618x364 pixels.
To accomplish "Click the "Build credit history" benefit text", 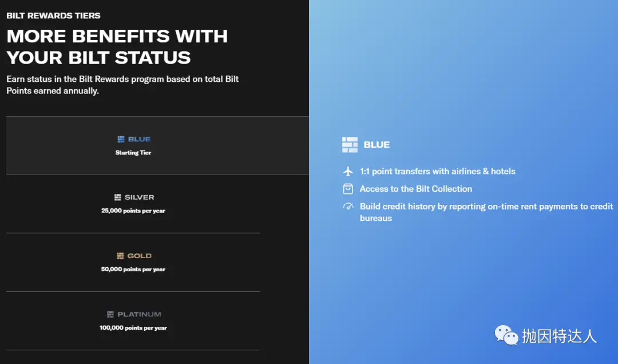I will (486, 212).
